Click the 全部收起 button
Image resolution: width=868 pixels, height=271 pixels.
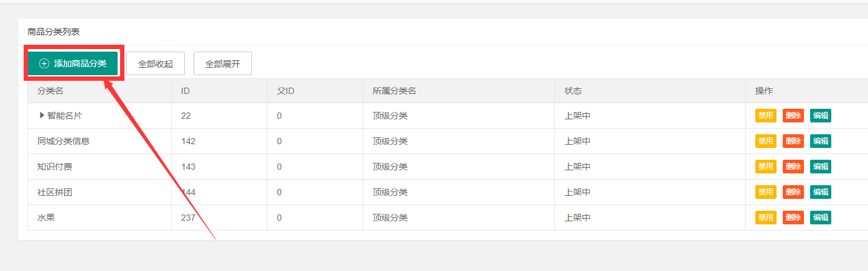point(156,63)
